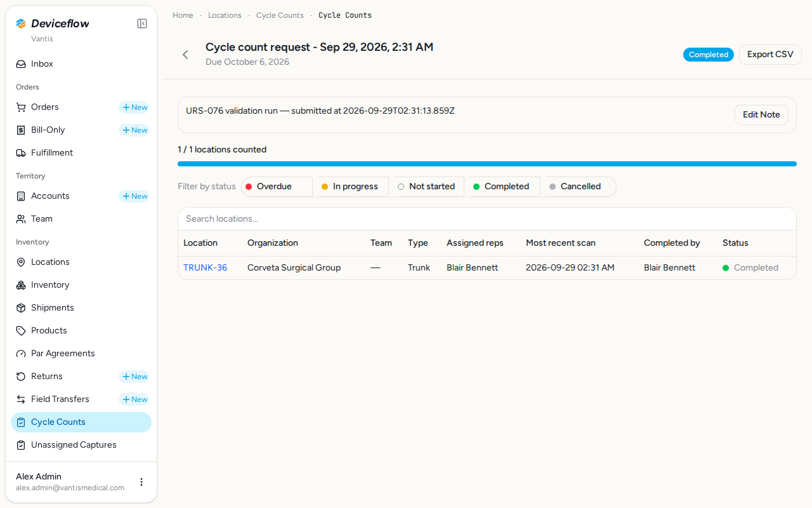Open the first Cycle Counts breadcrumb link
The image size is (812, 508).
point(280,15)
